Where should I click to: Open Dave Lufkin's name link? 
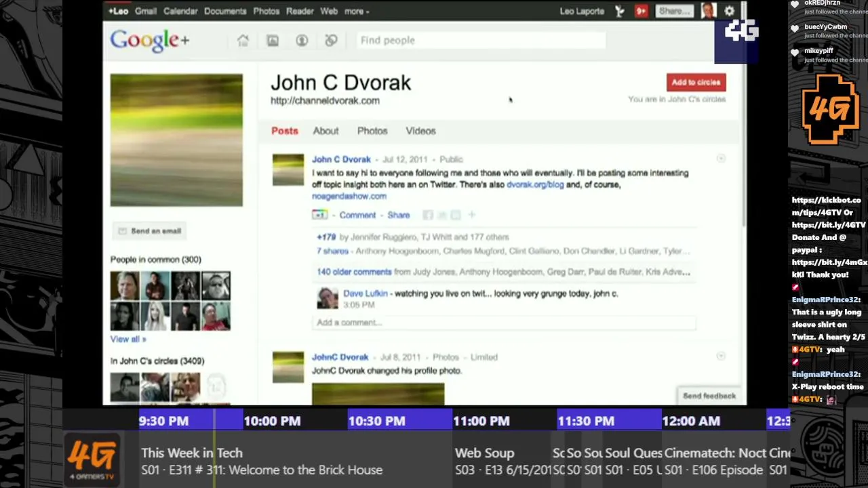(366, 293)
